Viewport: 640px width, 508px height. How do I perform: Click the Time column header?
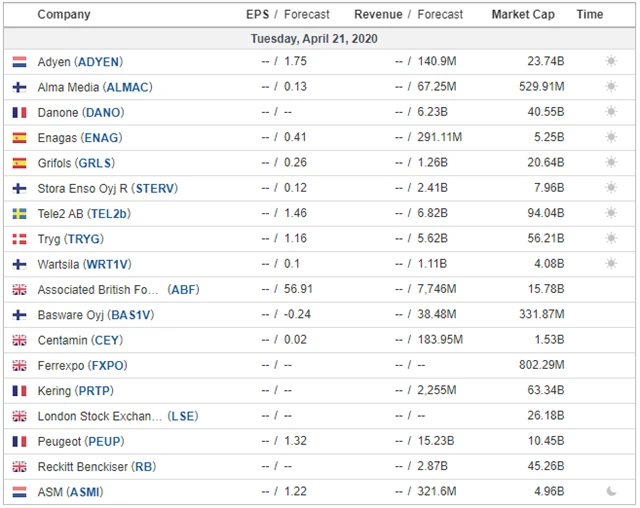(x=590, y=15)
